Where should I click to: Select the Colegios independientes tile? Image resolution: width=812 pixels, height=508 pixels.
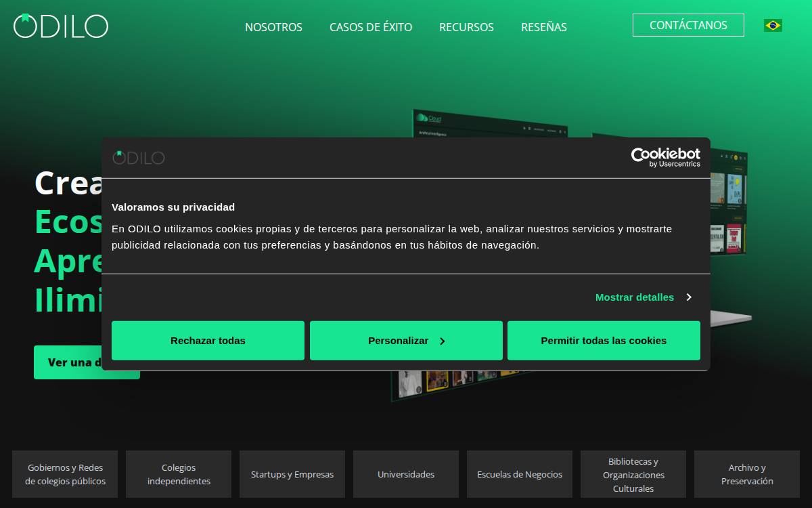(x=179, y=474)
